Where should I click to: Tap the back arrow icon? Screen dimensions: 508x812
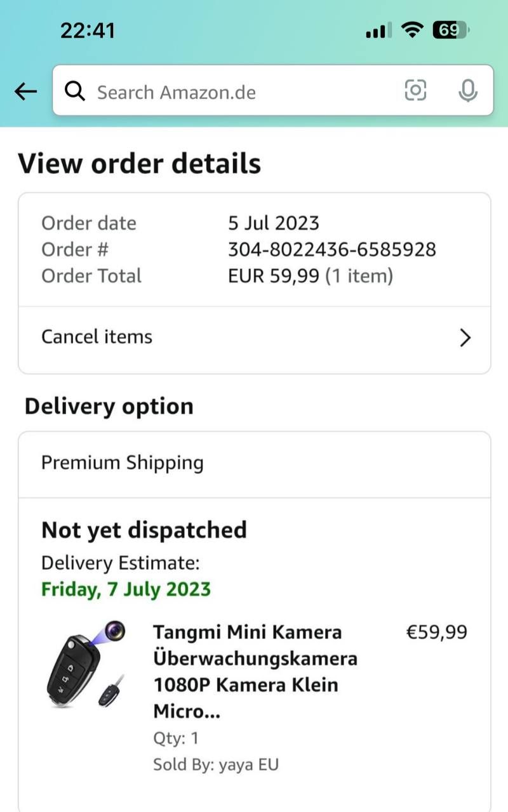(x=25, y=92)
